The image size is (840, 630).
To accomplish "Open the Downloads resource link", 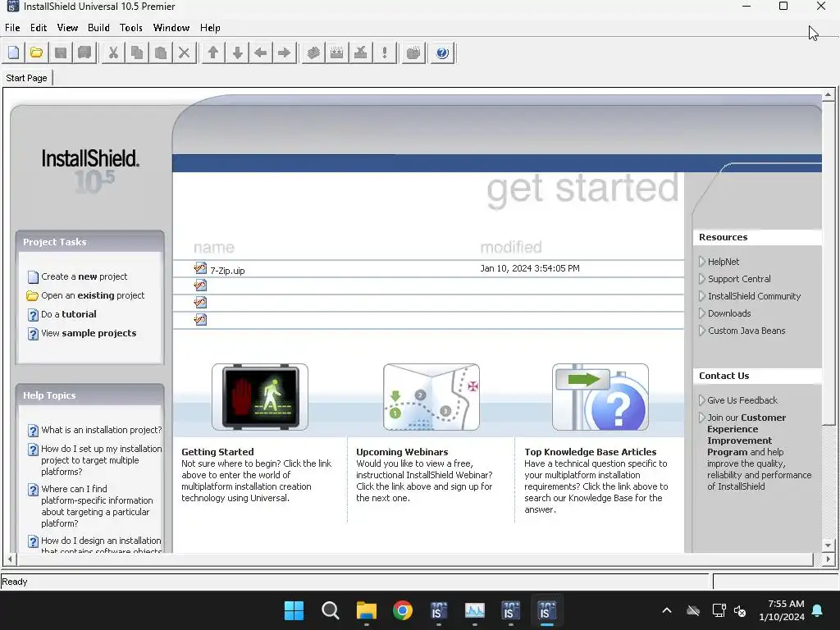I will tap(729, 313).
